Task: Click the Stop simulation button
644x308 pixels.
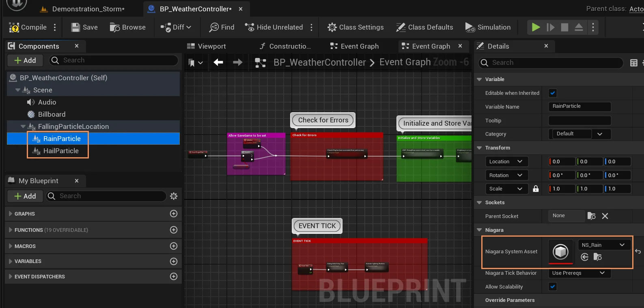Action: (564, 27)
